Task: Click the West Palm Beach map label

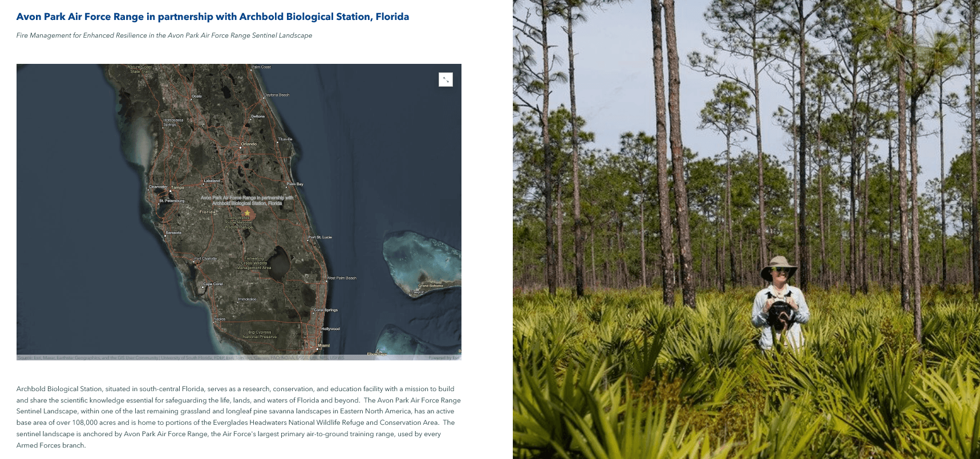Action: click(342, 278)
